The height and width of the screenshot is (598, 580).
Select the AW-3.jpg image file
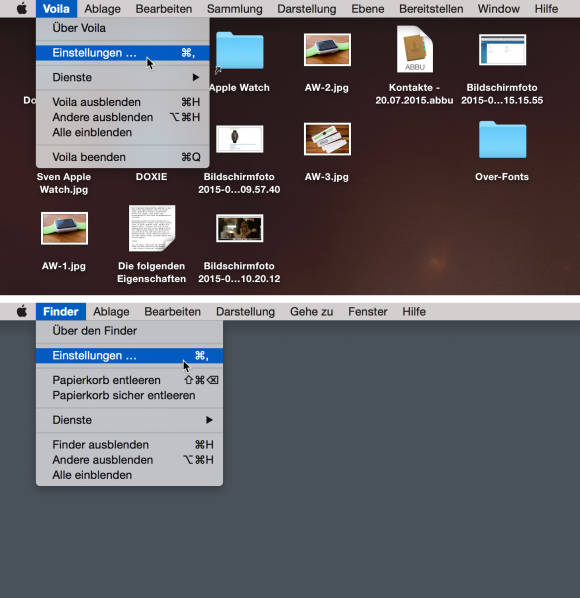click(x=327, y=139)
